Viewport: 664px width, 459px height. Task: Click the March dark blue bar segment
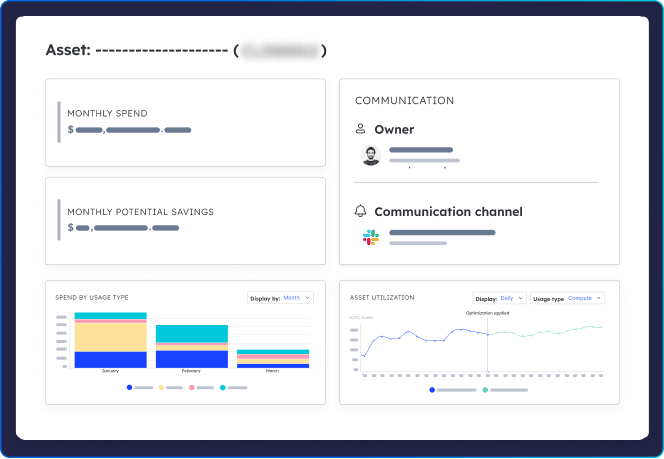pos(273,366)
